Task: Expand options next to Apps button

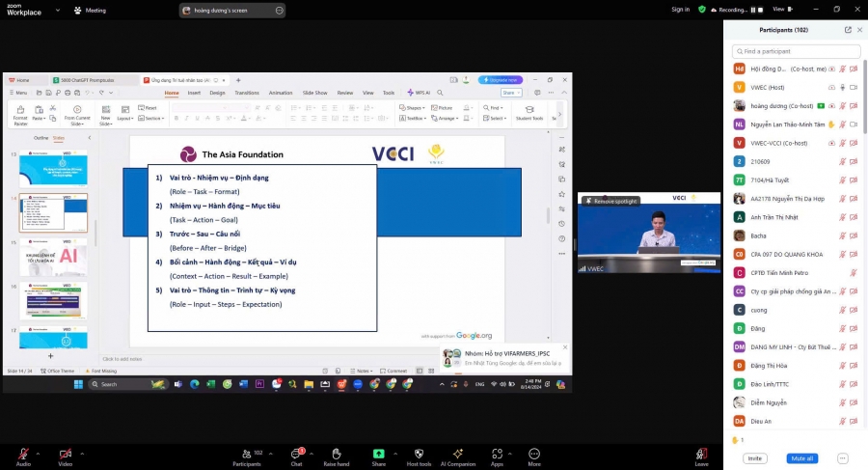Action: point(512,452)
